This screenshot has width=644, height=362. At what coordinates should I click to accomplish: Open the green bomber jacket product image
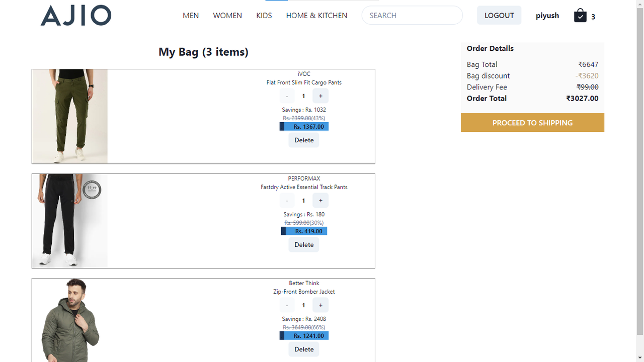click(x=70, y=320)
